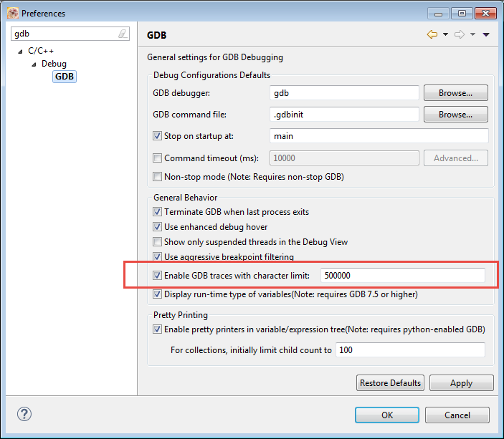Enable Show only suspended threads checkbox
This screenshot has height=439, width=504.
tap(157, 242)
